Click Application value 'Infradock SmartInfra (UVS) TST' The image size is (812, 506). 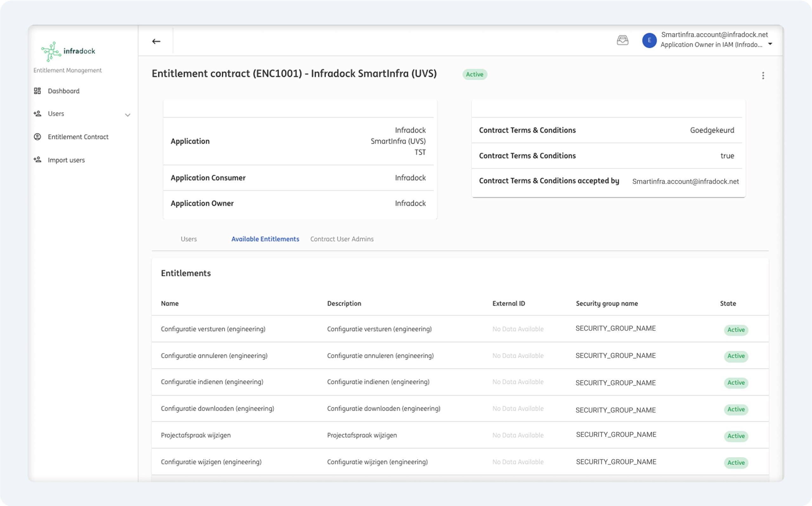[398, 141]
